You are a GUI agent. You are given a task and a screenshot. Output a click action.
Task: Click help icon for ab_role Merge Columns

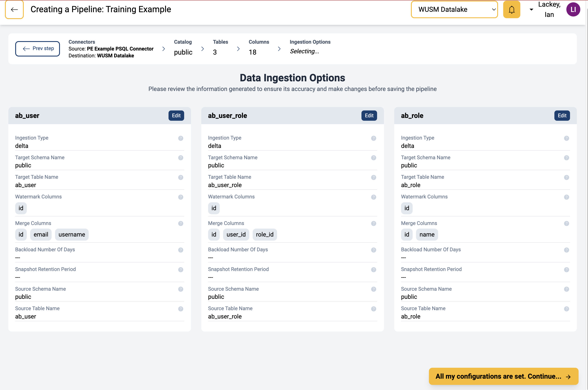567,223
